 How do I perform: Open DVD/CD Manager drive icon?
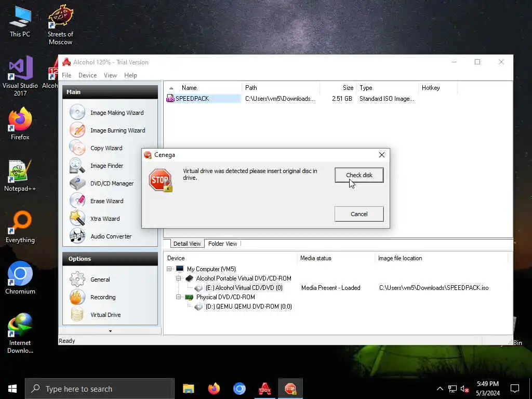pos(77,183)
